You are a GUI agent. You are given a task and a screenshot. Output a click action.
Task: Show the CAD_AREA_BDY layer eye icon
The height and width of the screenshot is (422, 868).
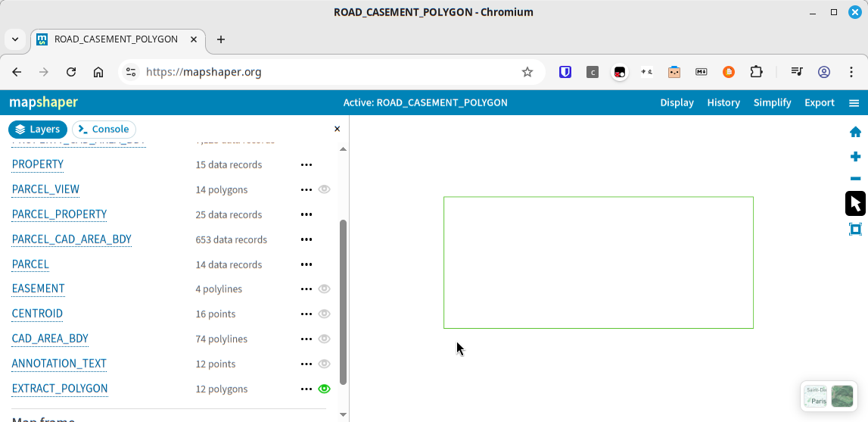[x=325, y=339]
